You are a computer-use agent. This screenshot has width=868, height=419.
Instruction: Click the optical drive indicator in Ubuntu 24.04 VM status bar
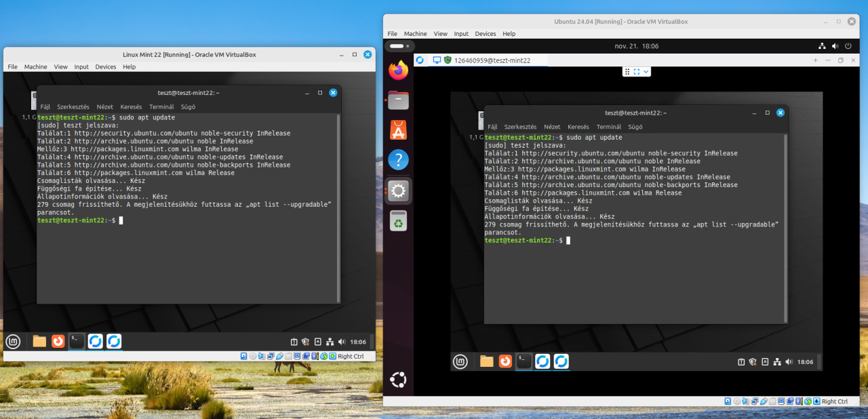[737, 402]
